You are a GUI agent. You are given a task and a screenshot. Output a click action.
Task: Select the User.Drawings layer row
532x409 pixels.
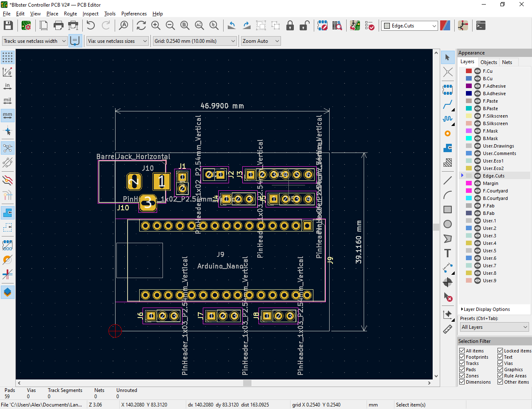point(495,146)
